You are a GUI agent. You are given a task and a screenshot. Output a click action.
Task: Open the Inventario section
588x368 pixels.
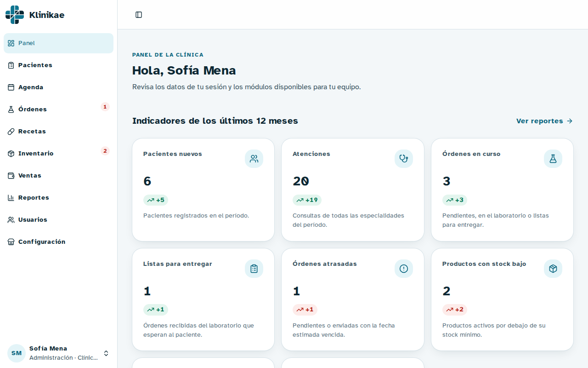58,154
